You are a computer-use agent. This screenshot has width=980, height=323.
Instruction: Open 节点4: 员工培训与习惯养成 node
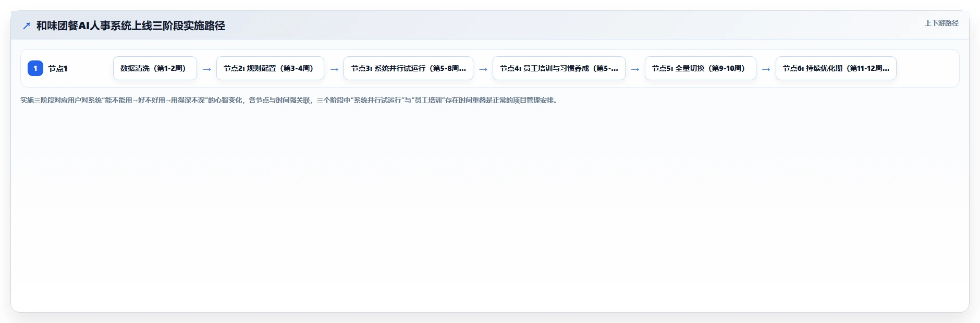(x=559, y=68)
